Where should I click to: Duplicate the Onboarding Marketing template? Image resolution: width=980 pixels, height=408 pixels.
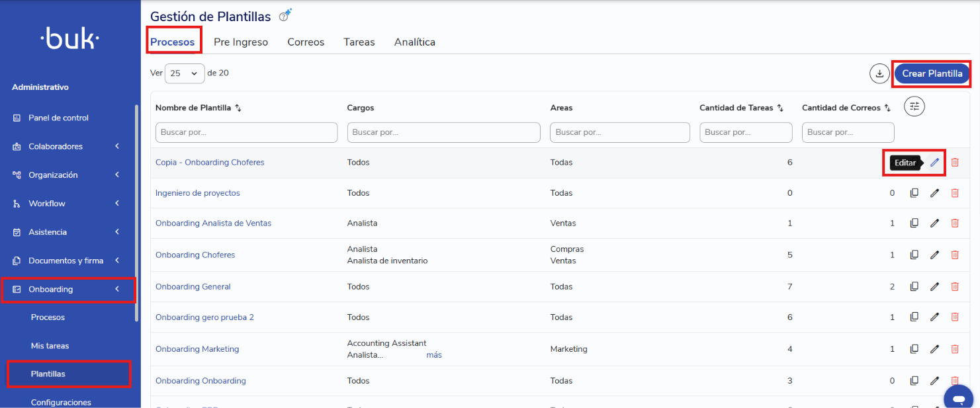click(914, 349)
